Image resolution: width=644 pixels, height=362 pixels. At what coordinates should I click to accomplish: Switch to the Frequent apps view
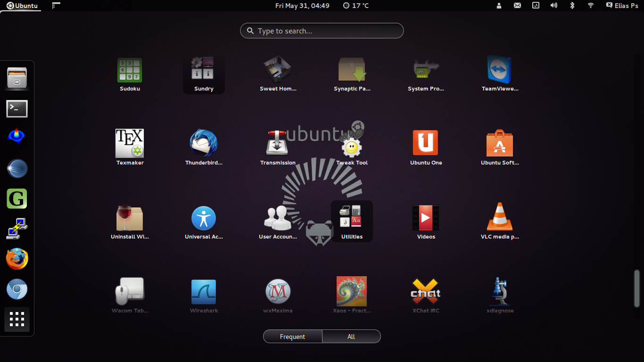[x=292, y=337]
